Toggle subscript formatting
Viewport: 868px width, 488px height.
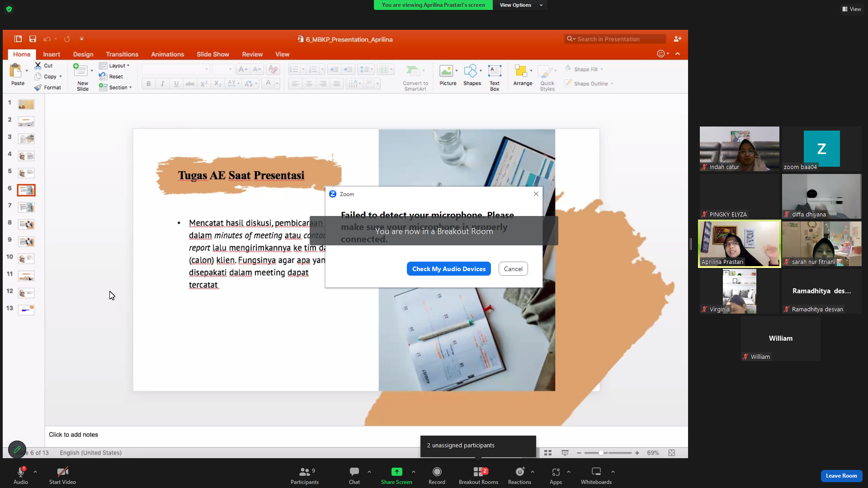pos(218,84)
